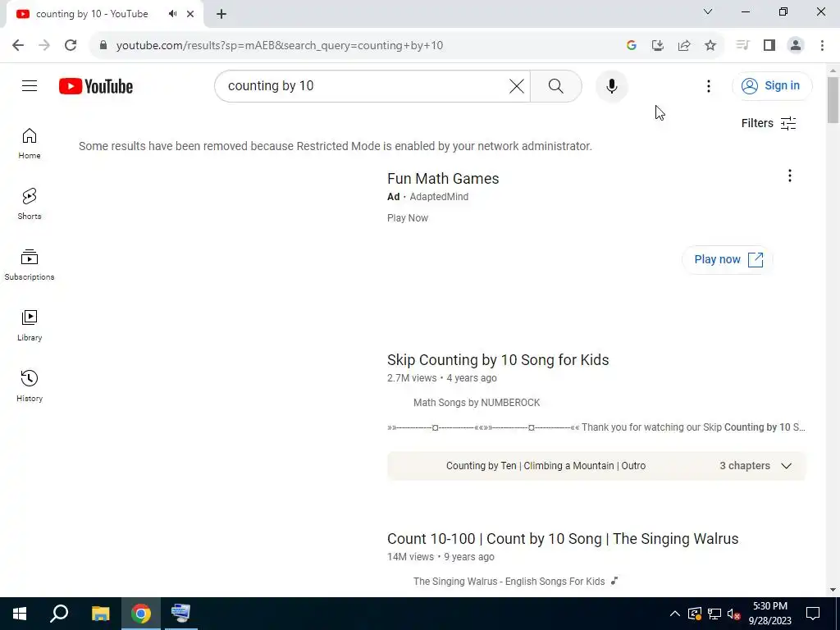Open the Fun Math Games ad title
This screenshot has width=840, height=630.
click(443, 178)
